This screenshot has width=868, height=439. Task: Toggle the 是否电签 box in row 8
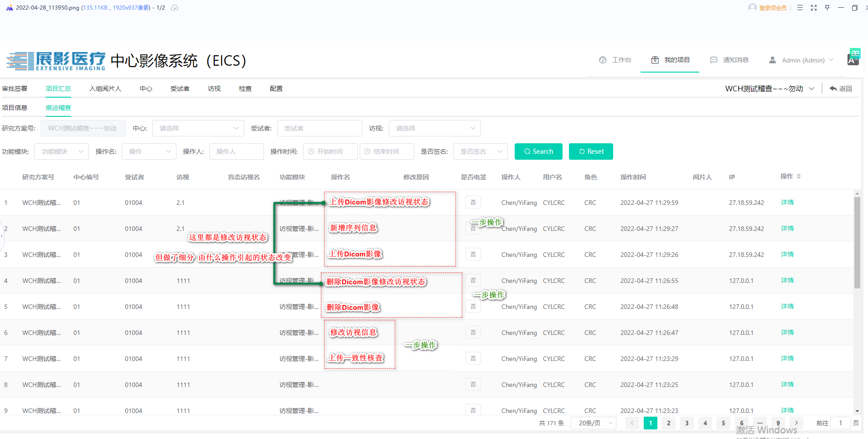click(473, 384)
